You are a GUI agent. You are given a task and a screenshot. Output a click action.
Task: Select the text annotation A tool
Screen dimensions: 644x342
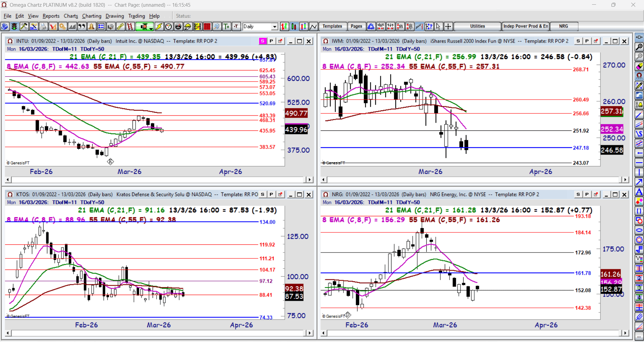click(639, 192)
